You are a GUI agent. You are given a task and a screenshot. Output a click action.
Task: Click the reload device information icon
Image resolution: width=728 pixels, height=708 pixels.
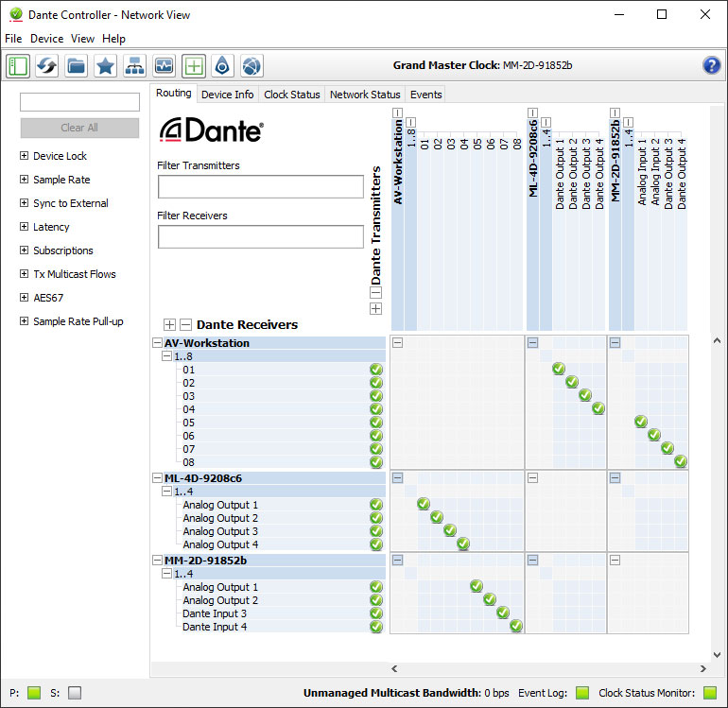pos(47,66)
